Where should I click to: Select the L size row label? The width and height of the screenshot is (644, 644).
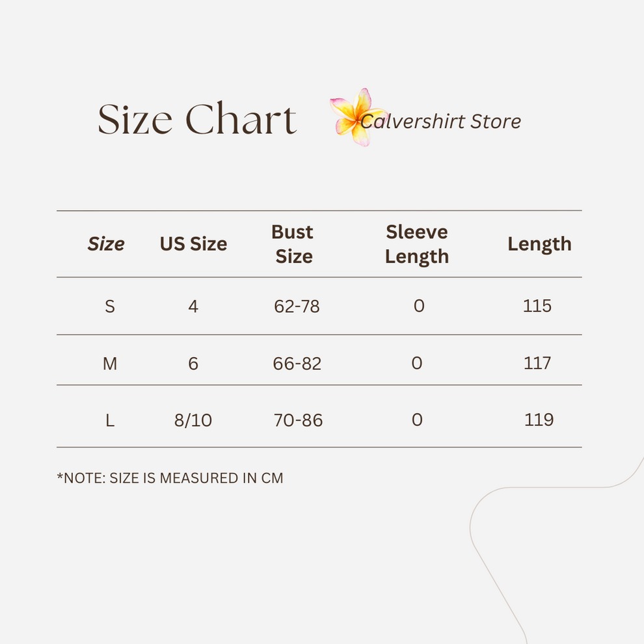click(110, 420)
